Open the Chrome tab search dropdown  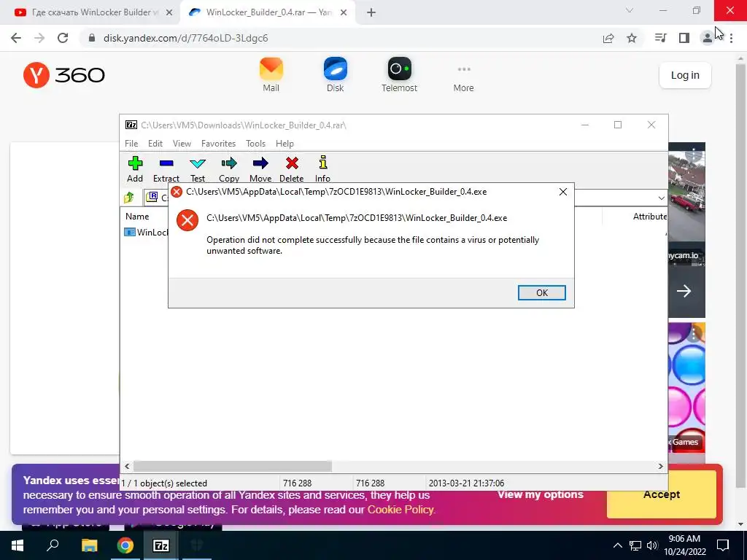coord(630,10)
